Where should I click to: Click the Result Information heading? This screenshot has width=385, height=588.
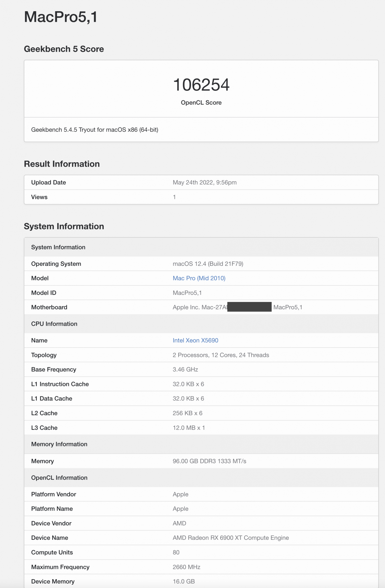click(x=62, y=164)
